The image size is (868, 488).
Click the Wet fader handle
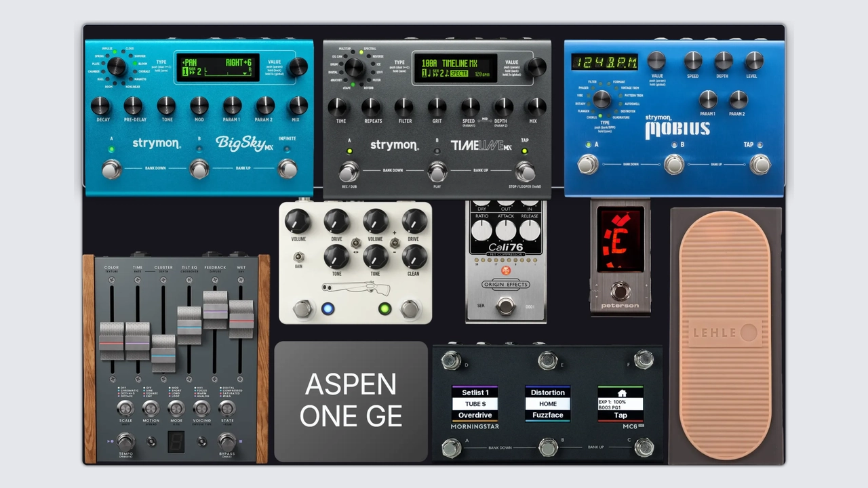(x=241, y=319)
